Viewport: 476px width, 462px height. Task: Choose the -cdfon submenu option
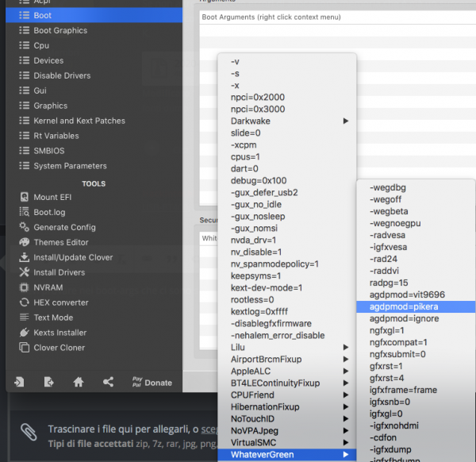pyautogui.click(x=416, y=437)
